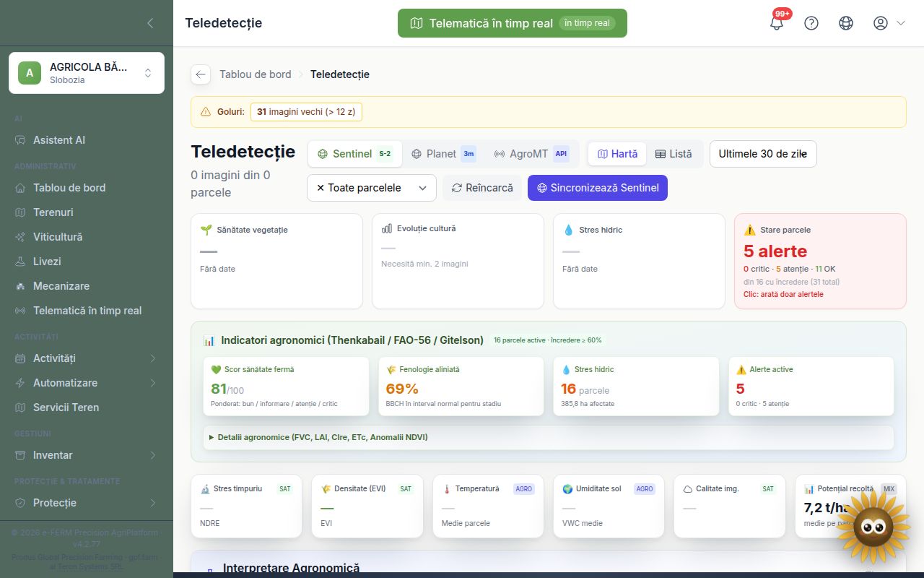Switch to Hartă view
This screenshot has width=924, height=578.
point(617,154)
